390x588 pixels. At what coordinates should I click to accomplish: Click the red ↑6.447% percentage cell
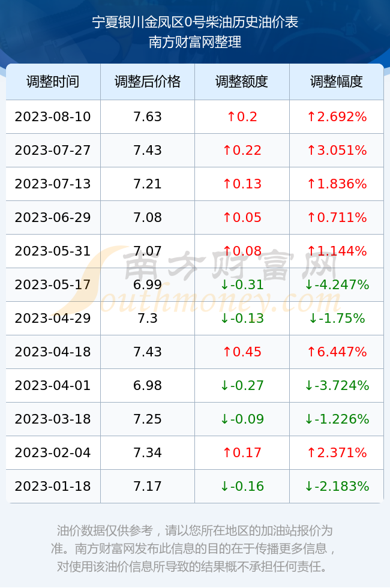click(337, 352)
